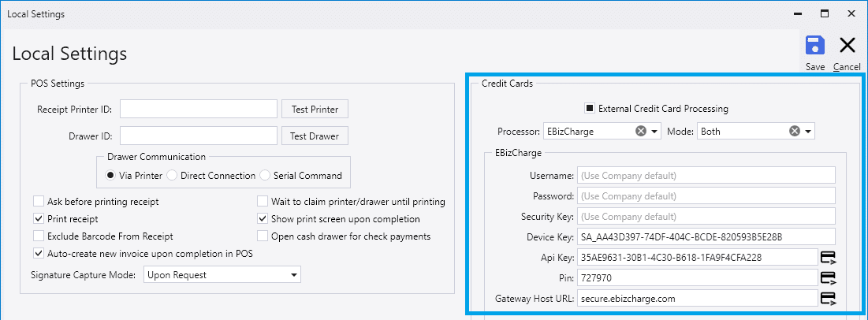Viewport: 868px width, 320px height.
Task: Open the Signature Capture Mode dropdown
Action: [222, 274]
